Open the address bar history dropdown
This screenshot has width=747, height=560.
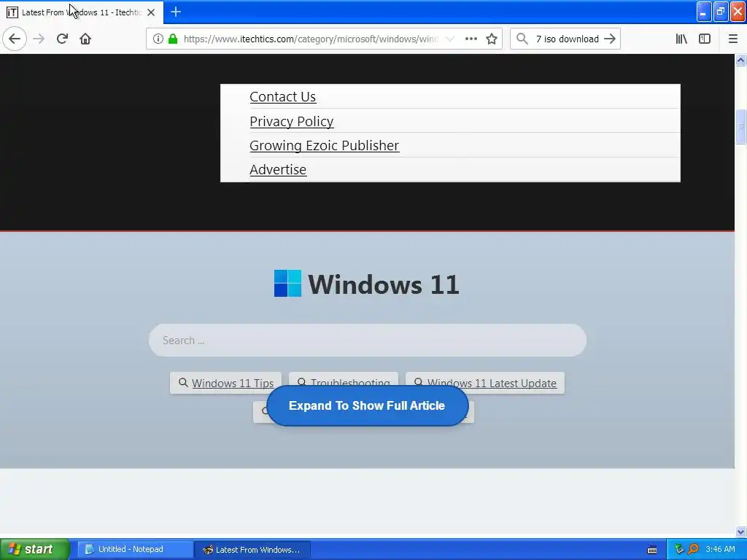[x=449, y=39]
